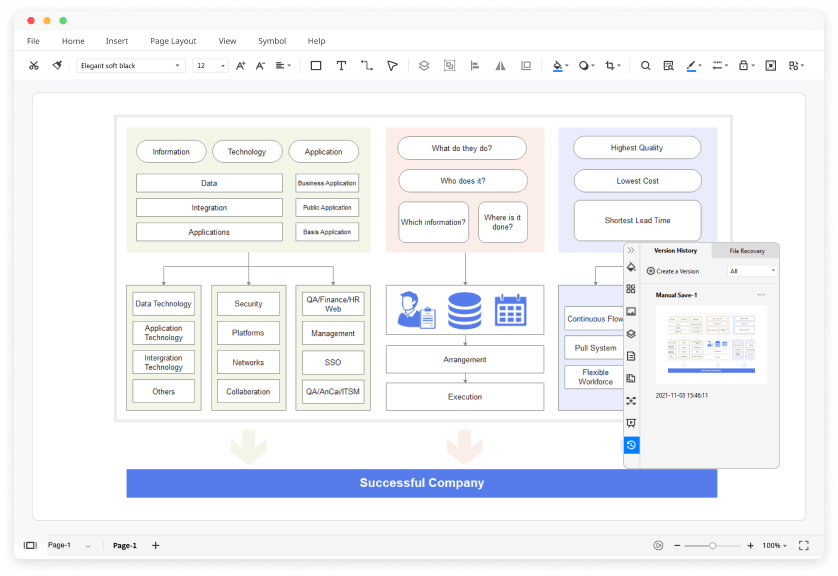Viewport: 838px width, 576px height.
Task: Switch to the Version History tab
Action: pyautogui.click(x=676, y=250)
